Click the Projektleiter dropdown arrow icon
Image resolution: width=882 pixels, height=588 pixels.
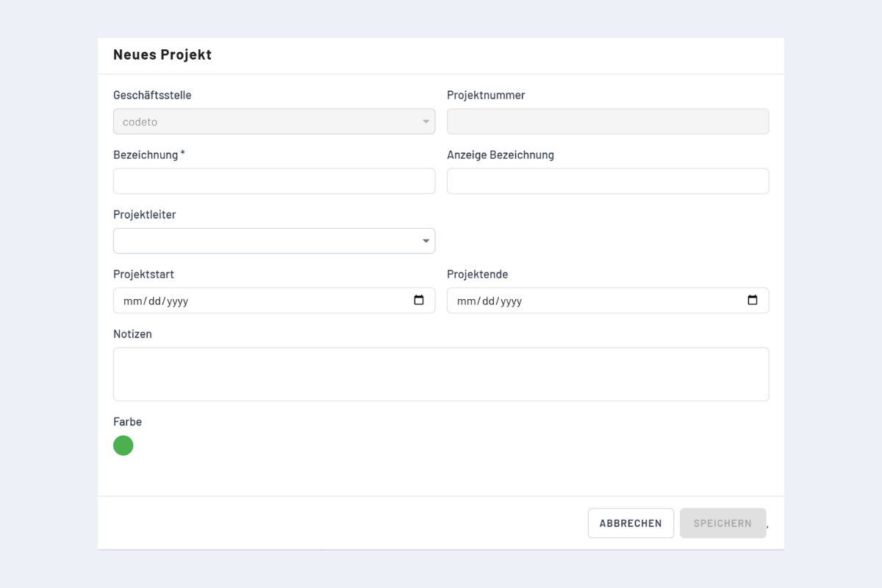pos(426,240)
